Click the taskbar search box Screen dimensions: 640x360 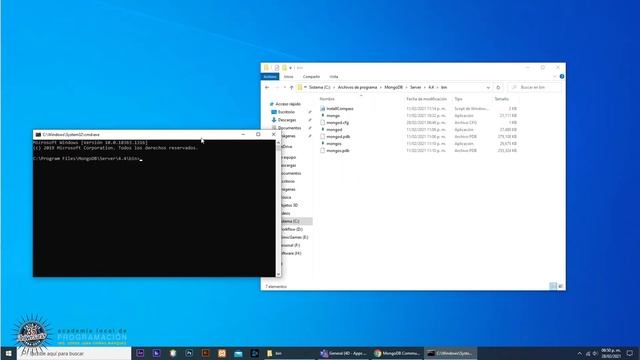point(74,353)
